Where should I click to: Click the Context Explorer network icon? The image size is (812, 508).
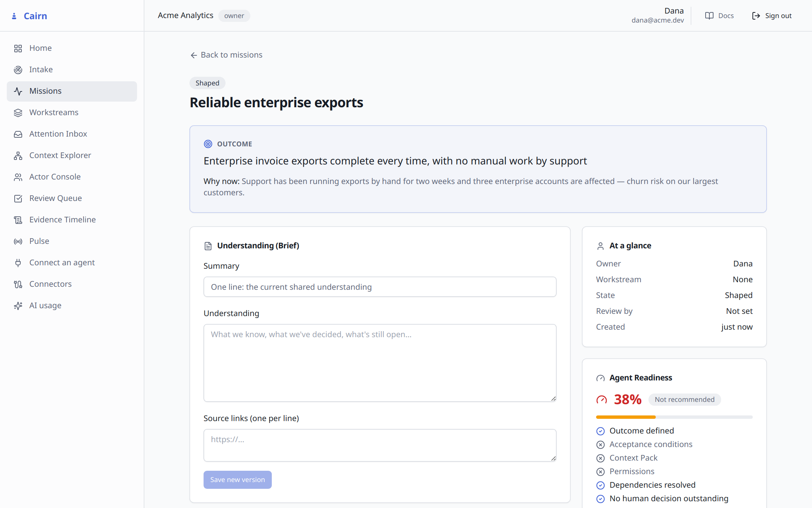point(18,156)
